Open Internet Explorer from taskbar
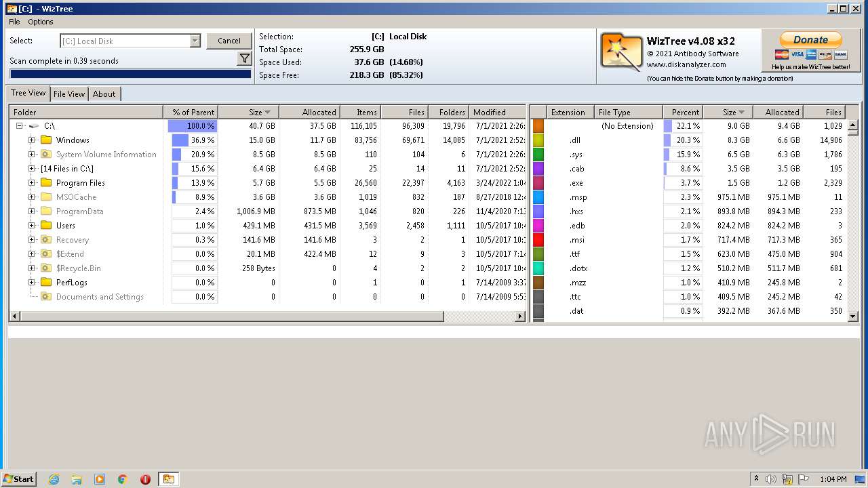Viewport: 868px width, 488px height. pyautogui.click(x=54, y=479)
